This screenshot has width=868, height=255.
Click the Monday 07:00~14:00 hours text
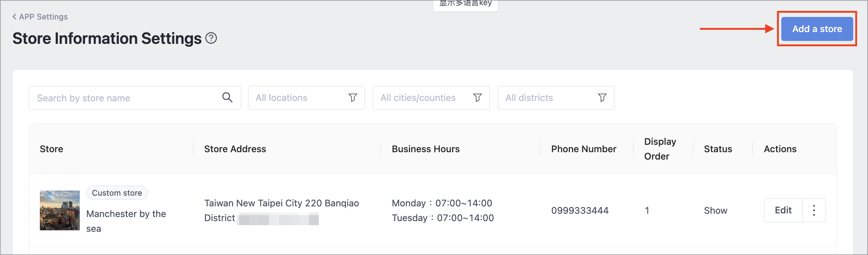tap(442, 203)
